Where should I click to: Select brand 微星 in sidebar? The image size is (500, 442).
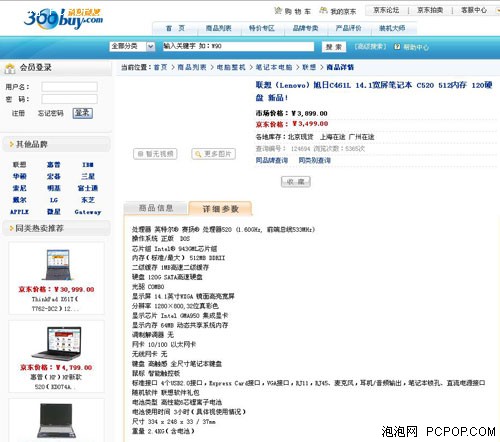click(54, 212)
